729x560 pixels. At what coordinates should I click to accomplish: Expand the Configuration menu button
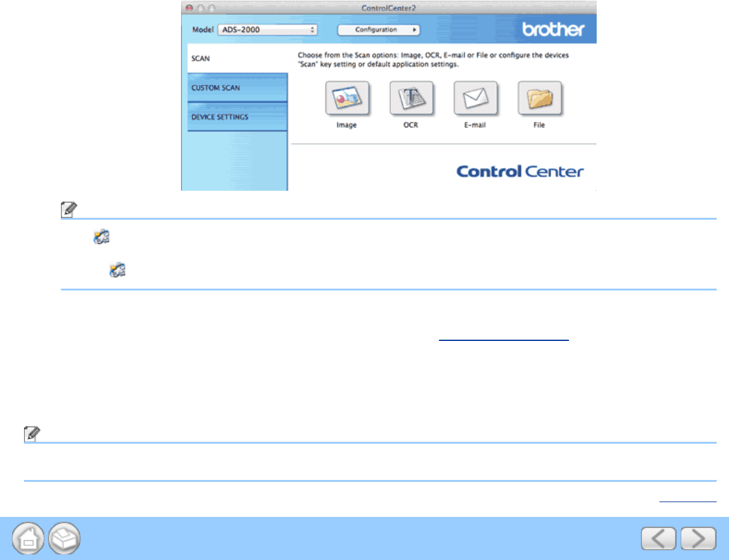point(379,30)
